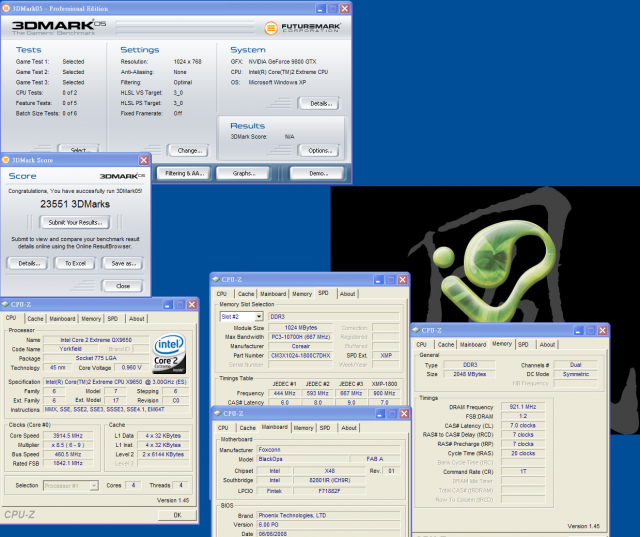Click the Southbridge 82801IR (ICH9R) field
640x537 pixels.
[330, 480]
